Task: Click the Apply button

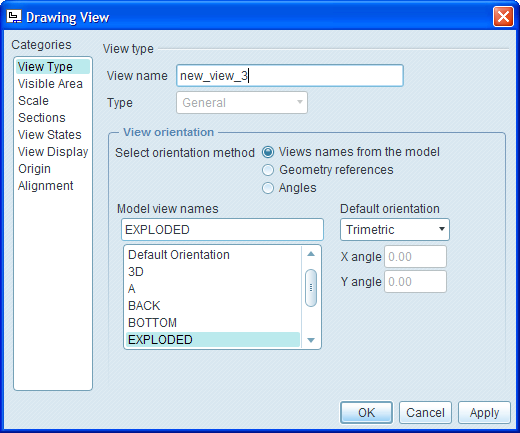Action: click(484, 413)
